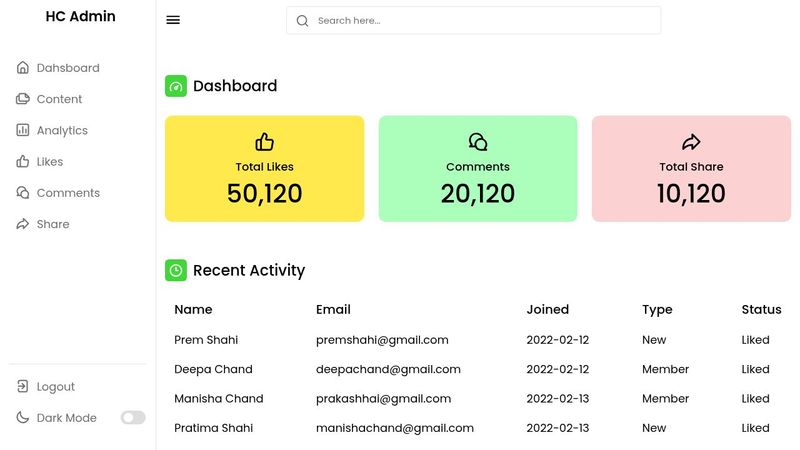Image resolution: width=800 pixels, height=450 pixels.
Task: Click the Logout link
Action: point(55,387)
